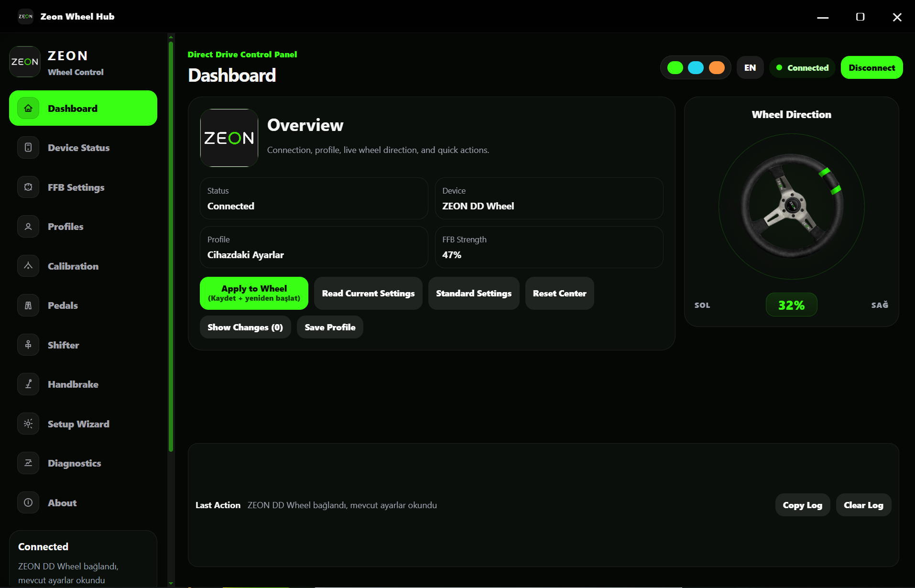
Task: Click the Zeon Wheel Hub title bar icon
Action: [x=25, y=16]
